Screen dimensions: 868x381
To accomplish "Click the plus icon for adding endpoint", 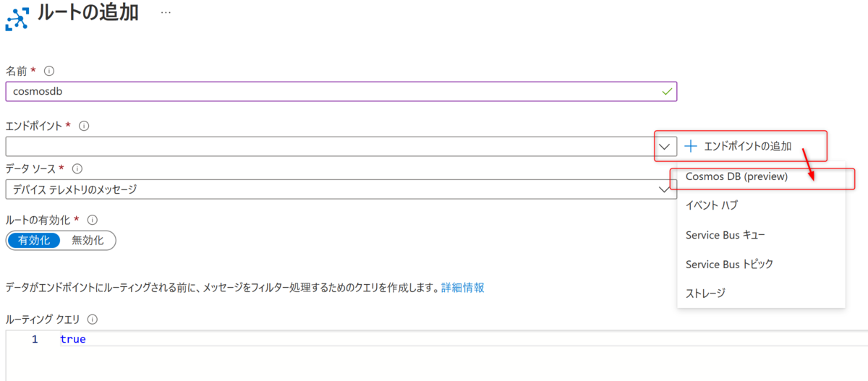I will pyautogui.click(x=691, y=146).
